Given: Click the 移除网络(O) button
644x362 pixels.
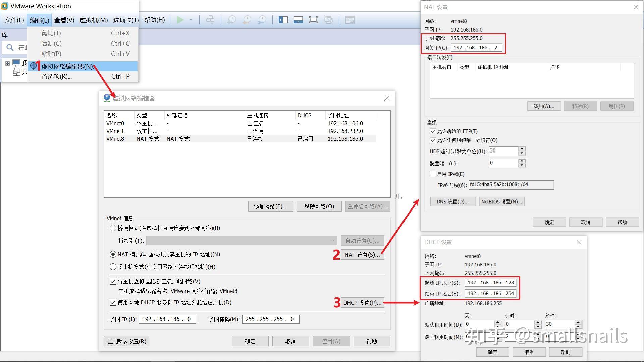Looking at the screenshot, I should [x=319, y=206].
